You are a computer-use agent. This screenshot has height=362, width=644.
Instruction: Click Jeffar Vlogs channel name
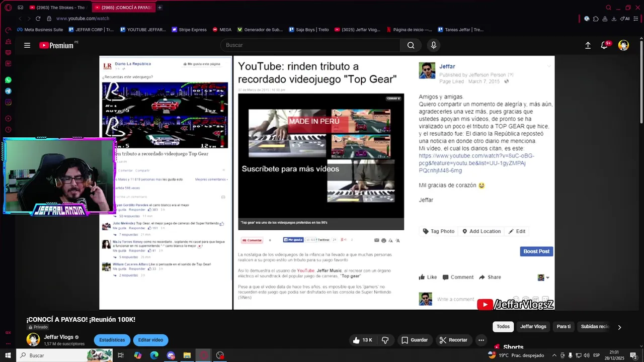pos(58,337)
